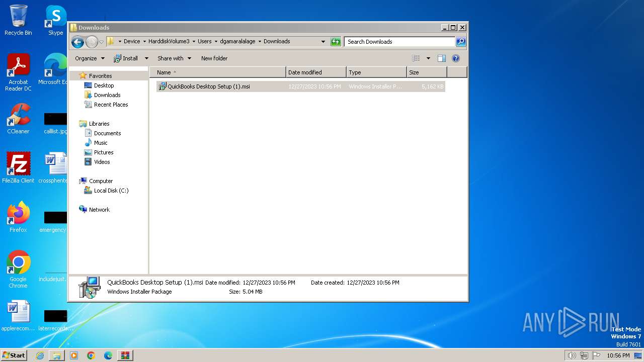Click the refresh button beside address bar
The height and width of the screenshot is (362, 644).
[336, 42]
